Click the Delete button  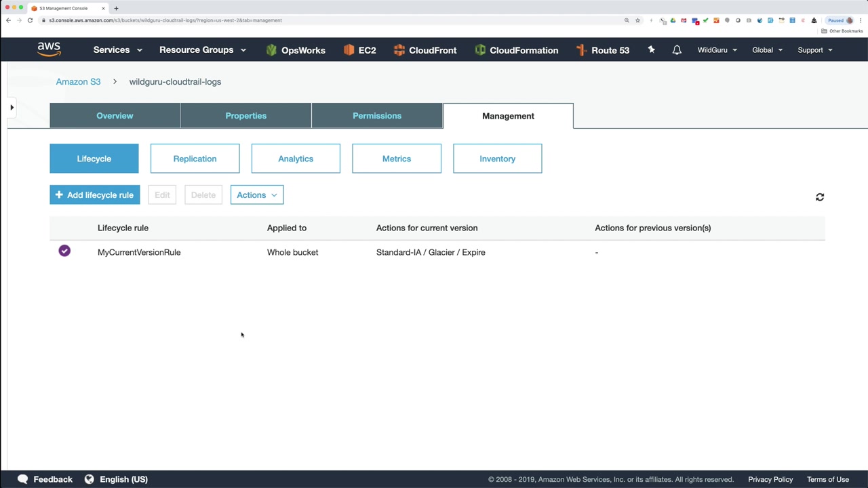(203, 195)
